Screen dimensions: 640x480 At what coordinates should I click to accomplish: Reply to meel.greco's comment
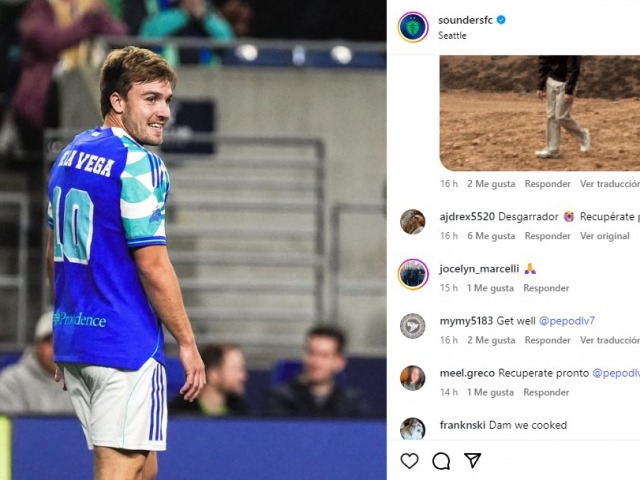(546, 392)
